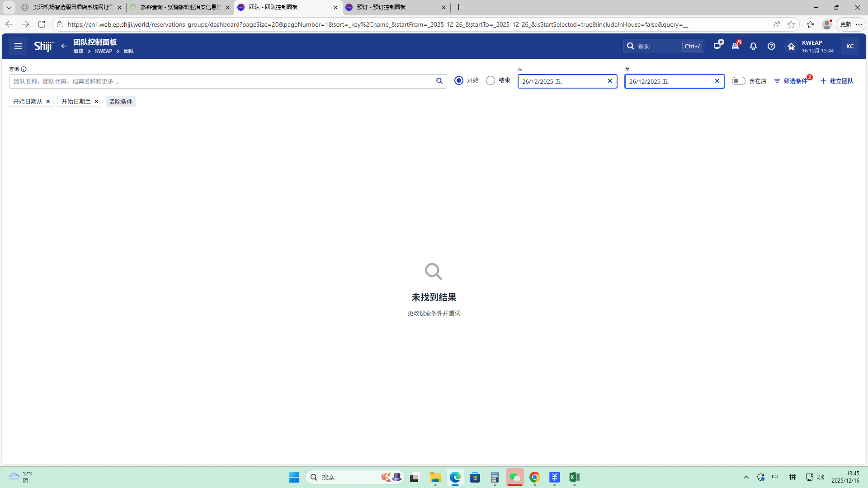Toggle the 含在店 switch
The width and height of the screenshot is (868, 488).
point(738,81)
